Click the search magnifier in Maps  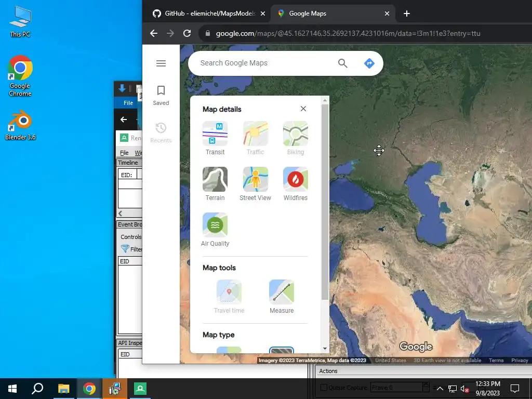tap(343, 63)
